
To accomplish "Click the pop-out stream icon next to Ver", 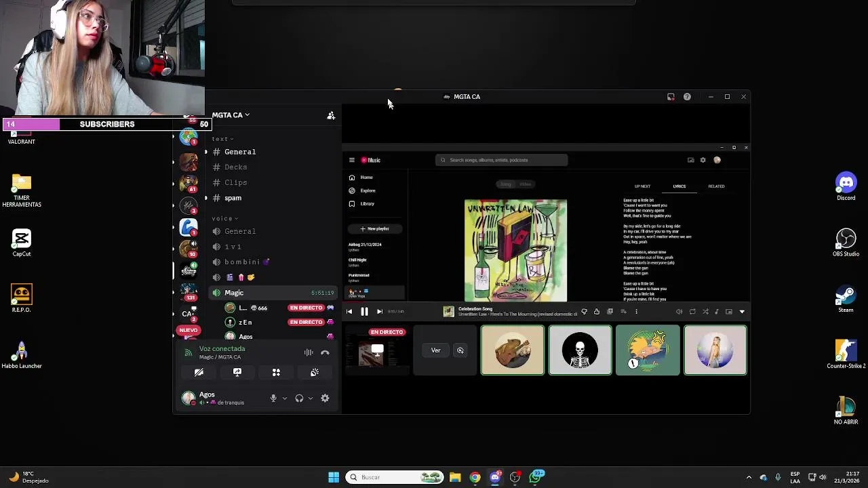I will pyautogui.click(x=460, y=350).
